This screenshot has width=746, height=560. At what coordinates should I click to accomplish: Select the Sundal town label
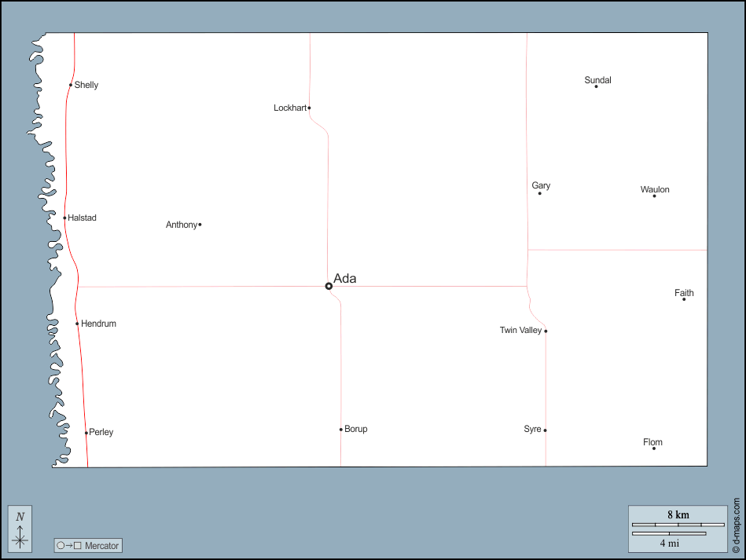tap(597, 80)
